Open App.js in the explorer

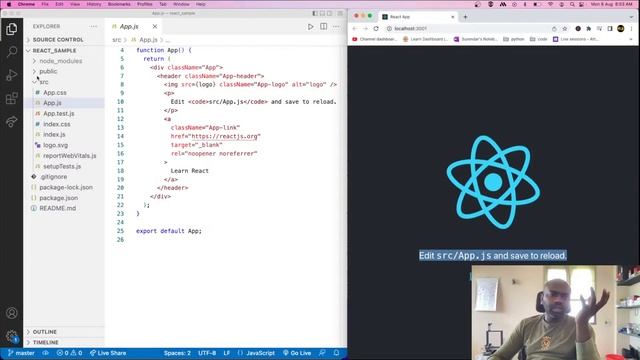63,103
